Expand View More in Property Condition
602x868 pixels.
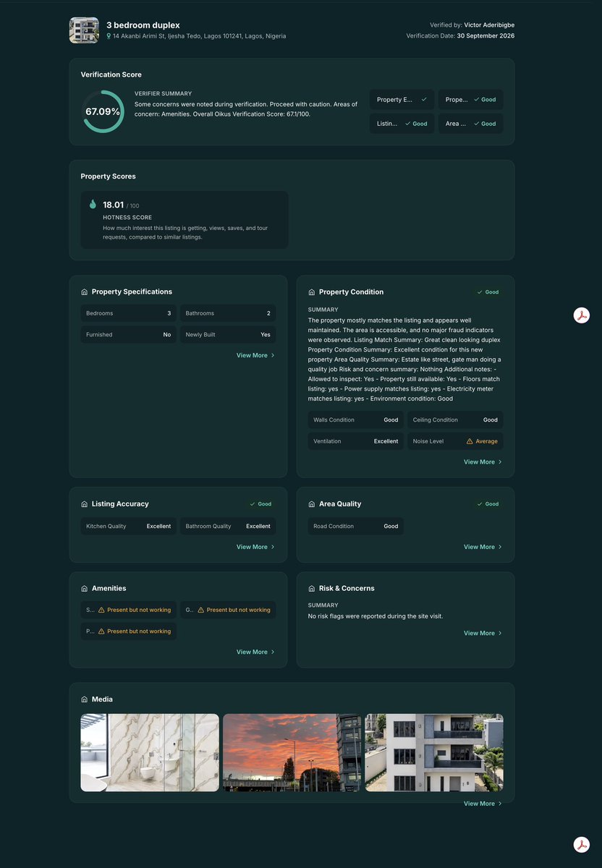coord(483,462)
